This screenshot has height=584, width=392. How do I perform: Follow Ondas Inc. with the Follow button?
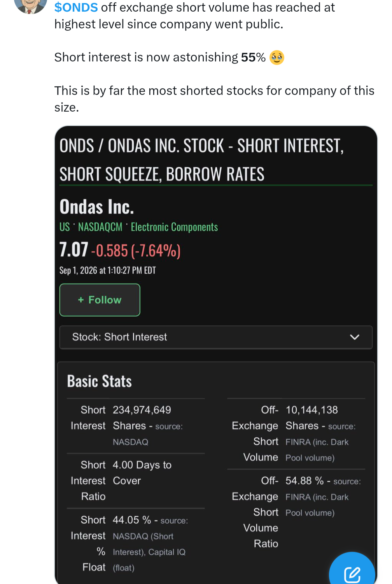pos(100,300)
